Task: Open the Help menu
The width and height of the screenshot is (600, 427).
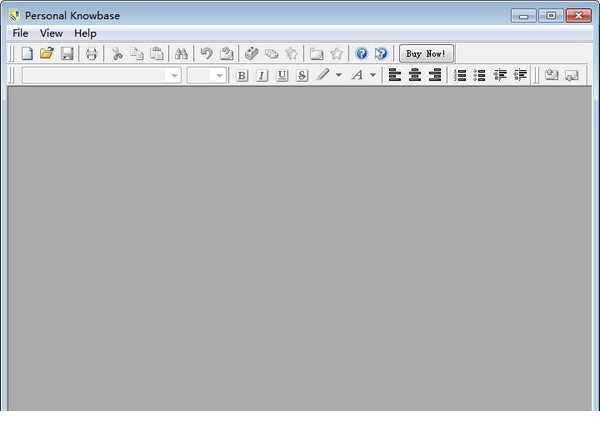Action: coord(85,33)
